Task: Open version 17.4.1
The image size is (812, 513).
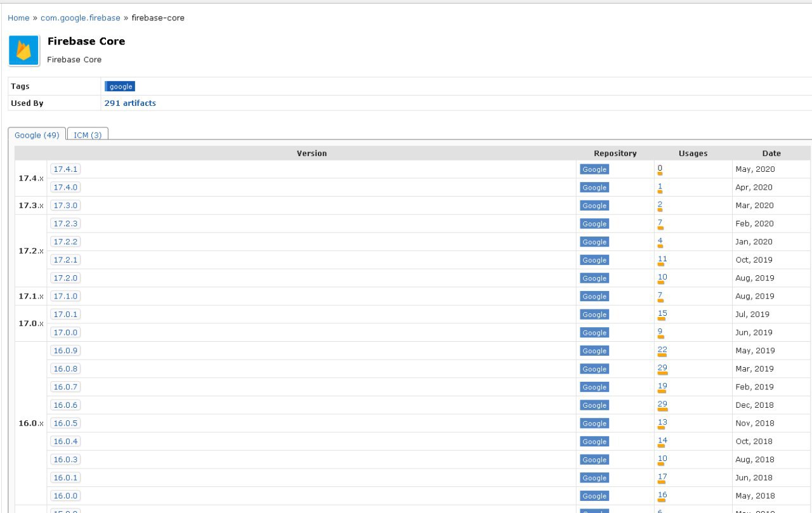Action: (65, 169)
